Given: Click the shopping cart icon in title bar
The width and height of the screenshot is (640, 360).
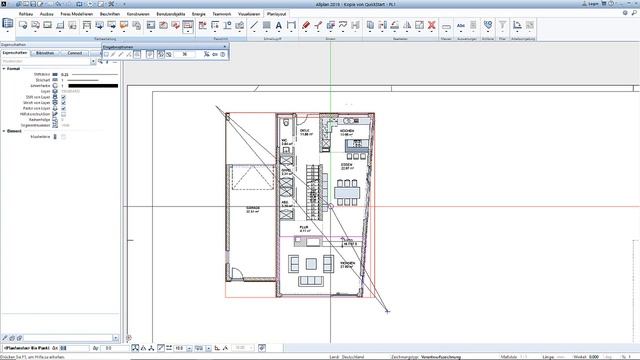Looking at the screenshot, I should [604, 3].
